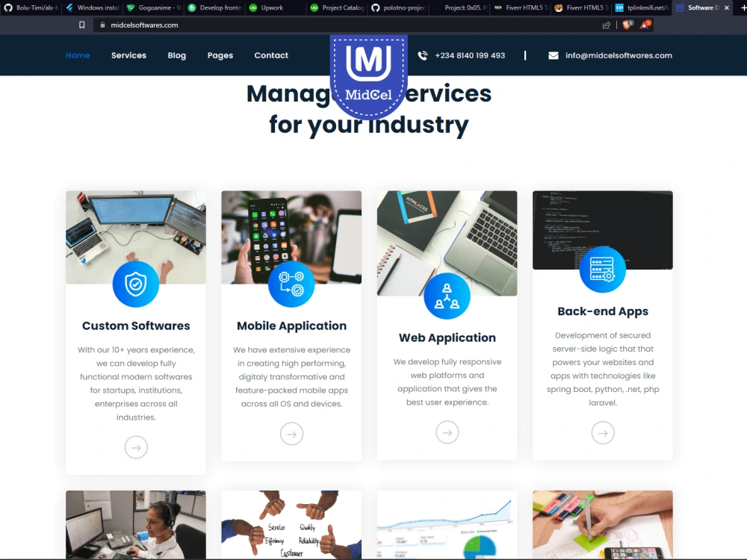The width and height of the screenshot is (747, 560).
Task: Click the Web Application heading
Action: (447, 337)
